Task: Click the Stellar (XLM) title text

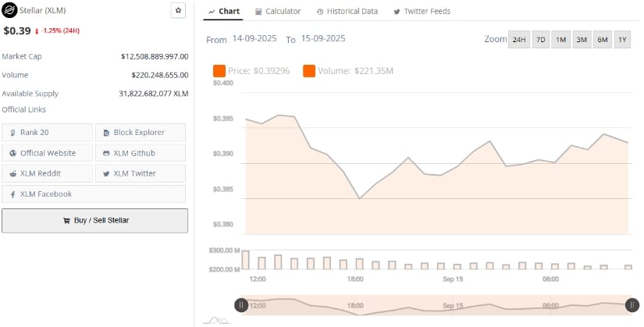Action: pyautogui.click(x=43, y=10)
